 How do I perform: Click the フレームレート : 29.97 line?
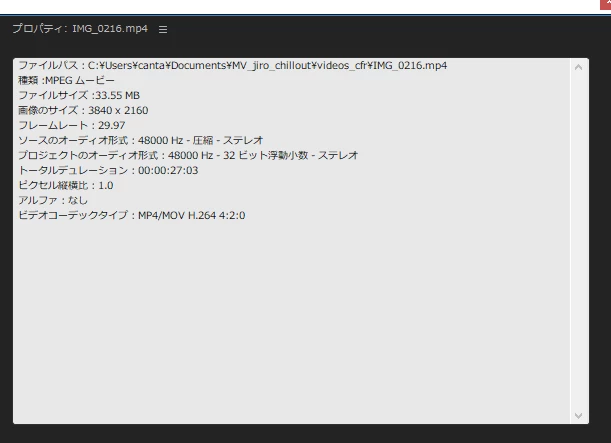point(72,125)
